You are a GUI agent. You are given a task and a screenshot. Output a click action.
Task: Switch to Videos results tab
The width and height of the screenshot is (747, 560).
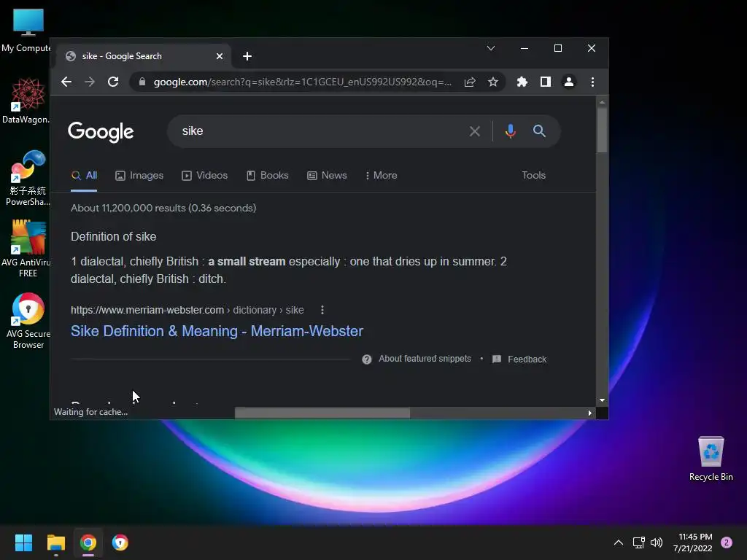(x=204, y=175)
